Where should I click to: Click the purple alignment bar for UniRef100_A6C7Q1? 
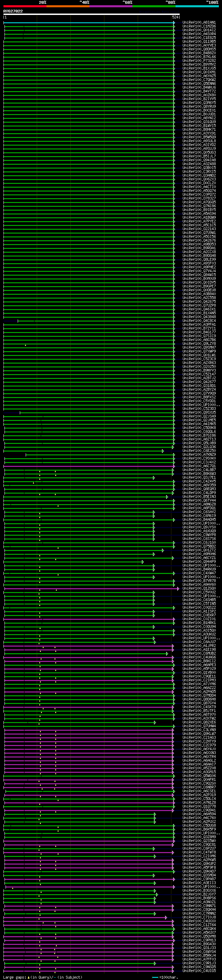[89, 466]
